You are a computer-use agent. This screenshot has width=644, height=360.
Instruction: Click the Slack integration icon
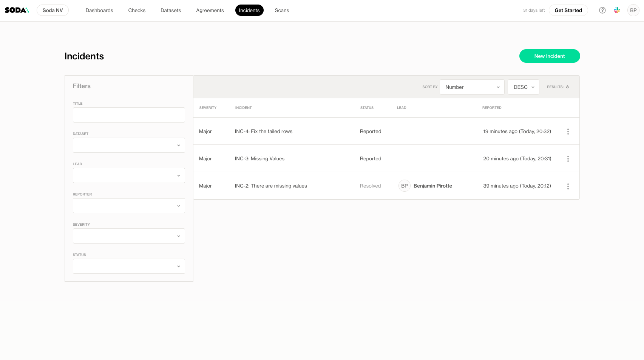click(x=617, y=10)
